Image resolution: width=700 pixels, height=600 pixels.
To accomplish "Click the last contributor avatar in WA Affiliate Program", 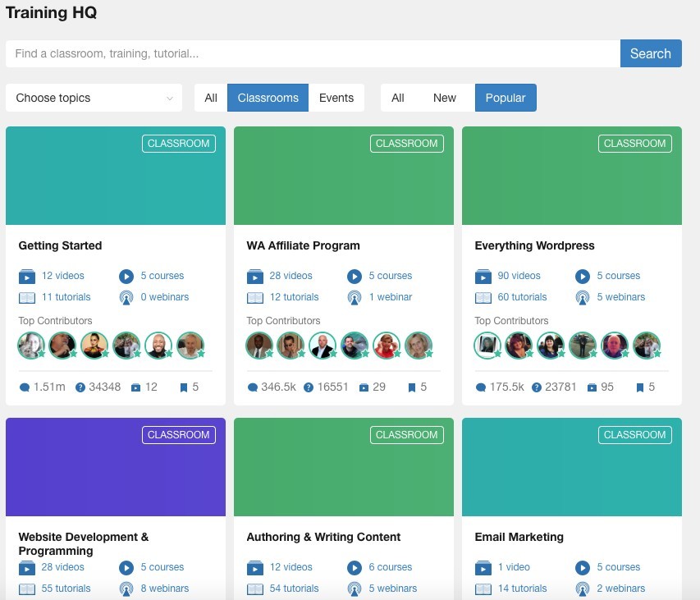I will click(419, 346).
